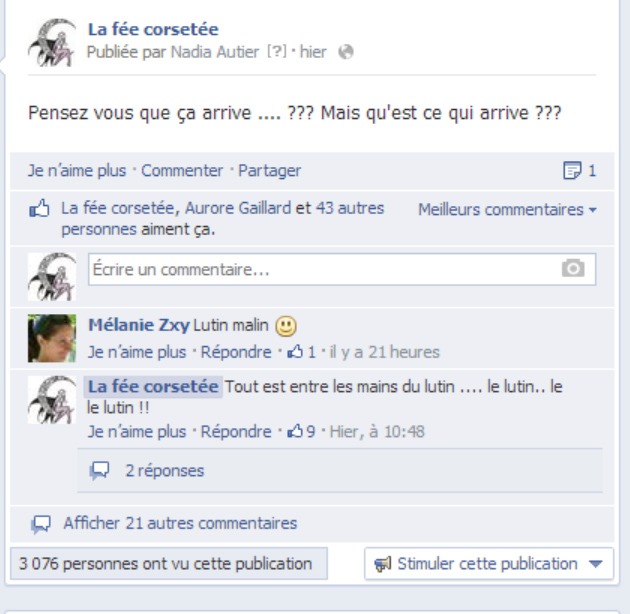
Task: Click thumbs-up count on Mélanie Zxy's comment
Action: click(x=301, y=352)
